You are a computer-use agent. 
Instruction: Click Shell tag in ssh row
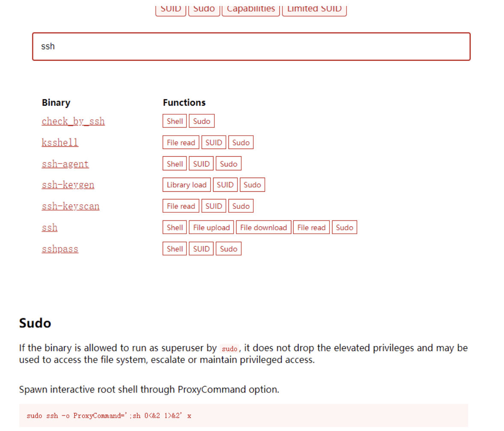click(175, 227)
